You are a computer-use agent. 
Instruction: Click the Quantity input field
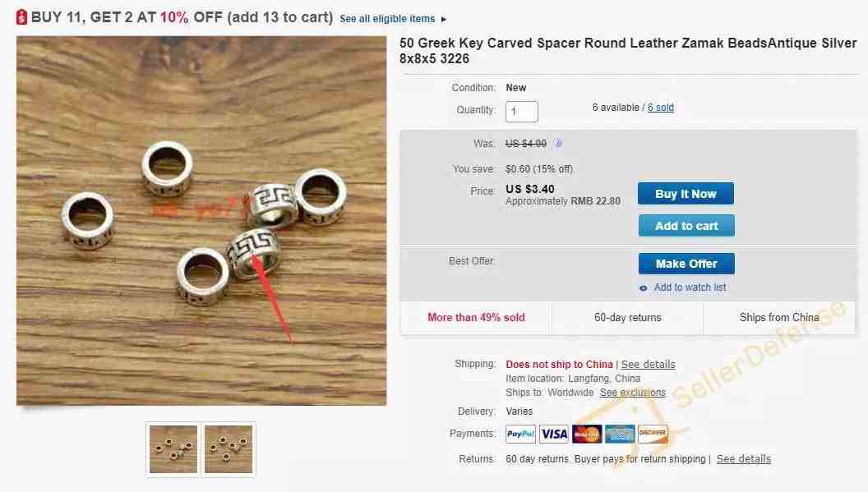coord(521,111)
